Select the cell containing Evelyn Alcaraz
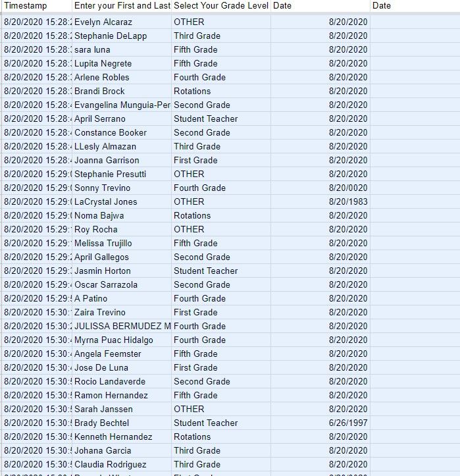The width and height of the screenshot is (460, 476). 122,22
